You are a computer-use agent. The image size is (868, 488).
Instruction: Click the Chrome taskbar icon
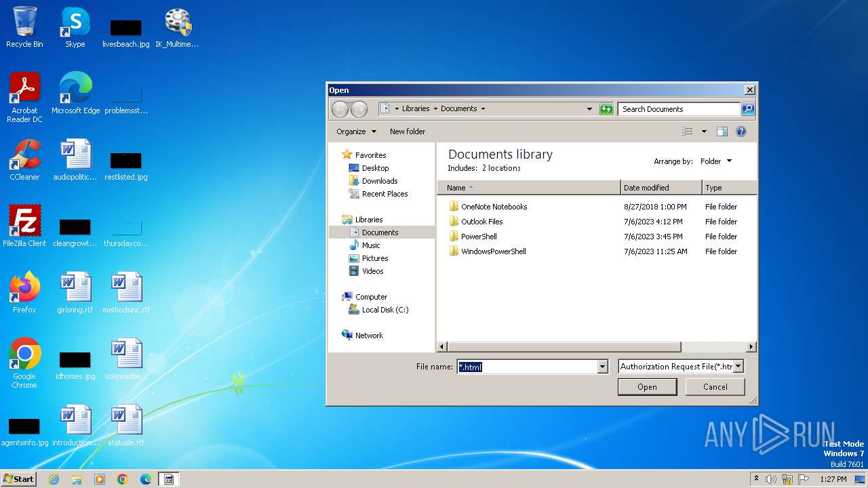[x=123, y=479]
